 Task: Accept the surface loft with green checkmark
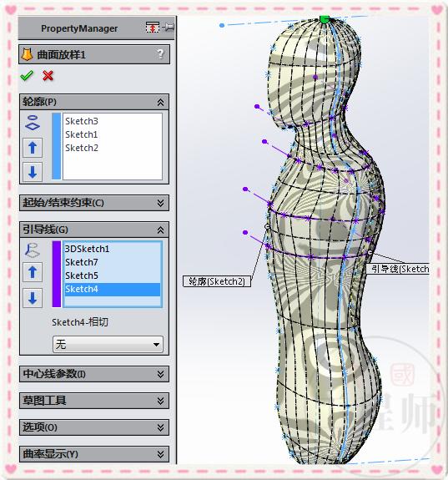click(27, 75)
